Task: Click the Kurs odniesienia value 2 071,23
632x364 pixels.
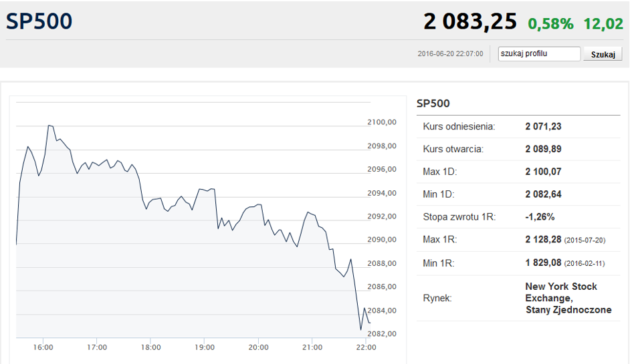Action: (543, 126)
